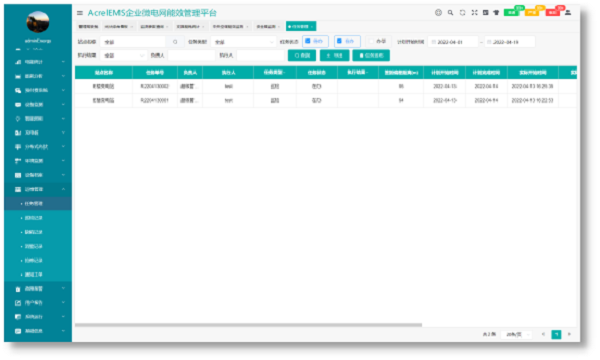Click the light-bulb icon of 智能照明

tap(18, 119)
